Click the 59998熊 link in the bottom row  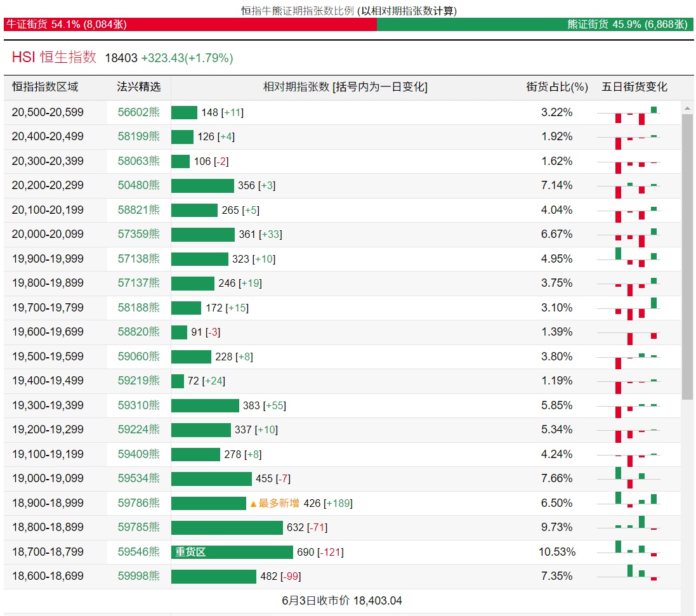tap(138, 576)
